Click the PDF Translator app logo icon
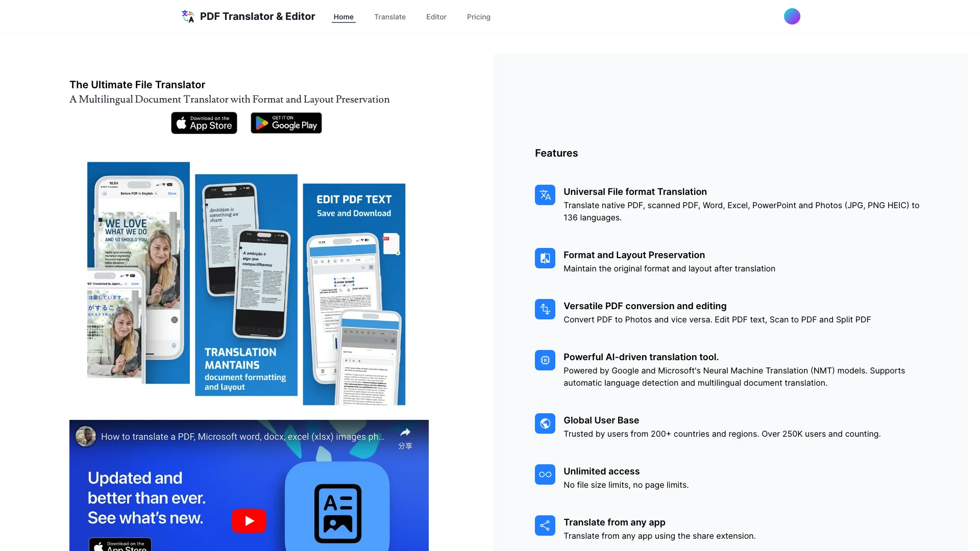Image resolution: width=980 pixels, height=551 pixels. pos(187,15)
